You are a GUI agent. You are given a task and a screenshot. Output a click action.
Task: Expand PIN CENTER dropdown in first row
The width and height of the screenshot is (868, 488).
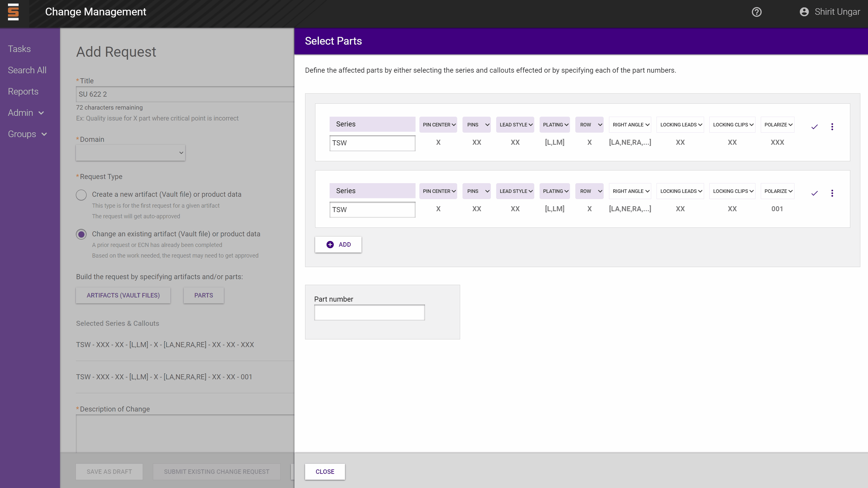[x=438, y=125]
